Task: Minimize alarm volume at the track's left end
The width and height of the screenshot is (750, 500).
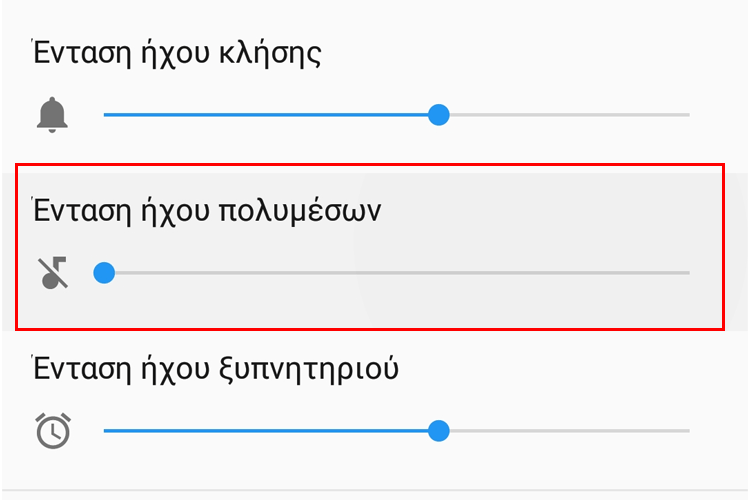Action: [106, 431]
